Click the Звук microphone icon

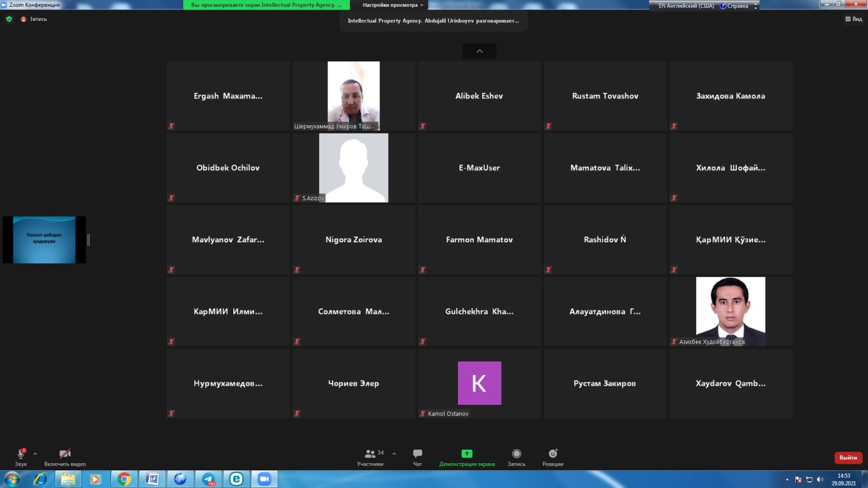(x=21, y=454)
